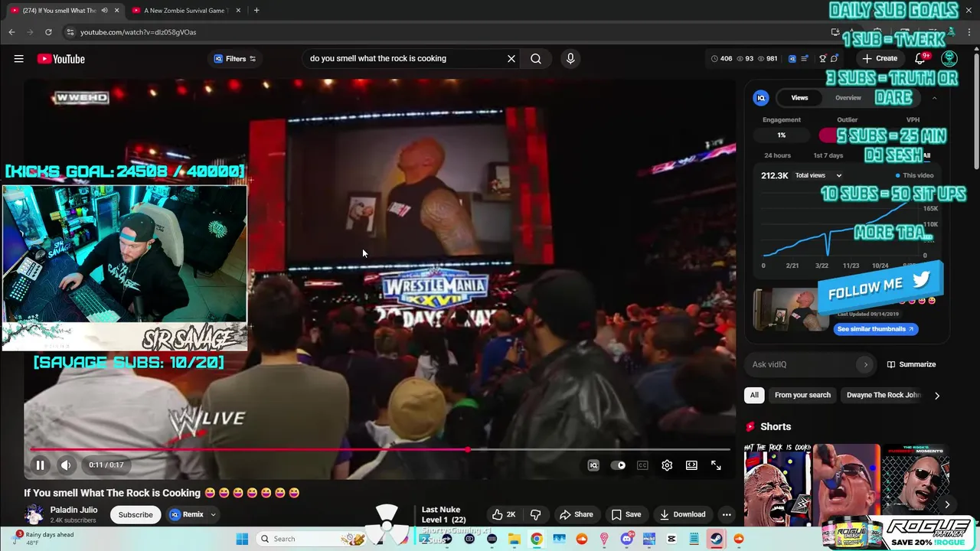Switch to the Views tab in vidIQ panel
Screen dimensions: 980x551
click(799, 98)
